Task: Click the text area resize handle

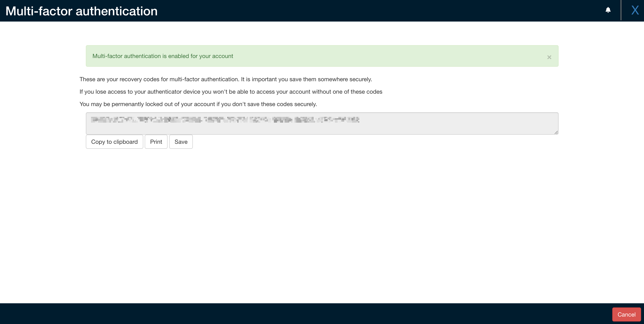Action: point(556,132)
